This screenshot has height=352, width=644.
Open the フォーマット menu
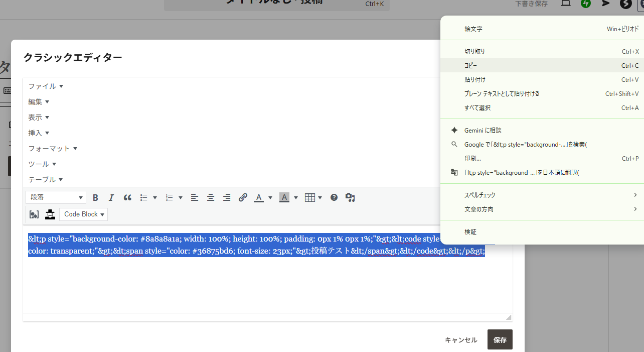tap(53, 149)
